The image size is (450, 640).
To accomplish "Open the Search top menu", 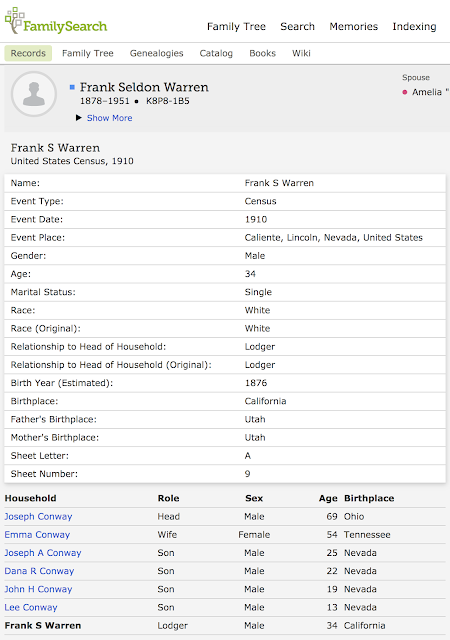I will [297, 27].
